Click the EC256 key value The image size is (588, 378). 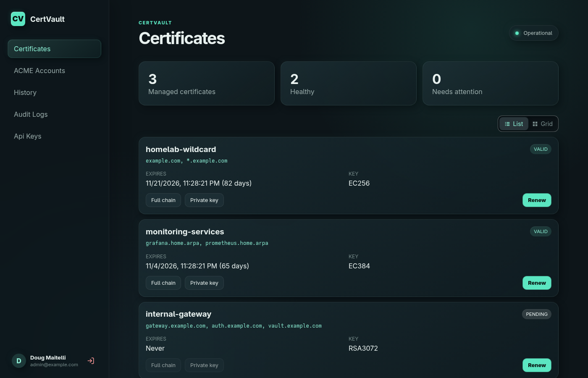pos(359,183)
